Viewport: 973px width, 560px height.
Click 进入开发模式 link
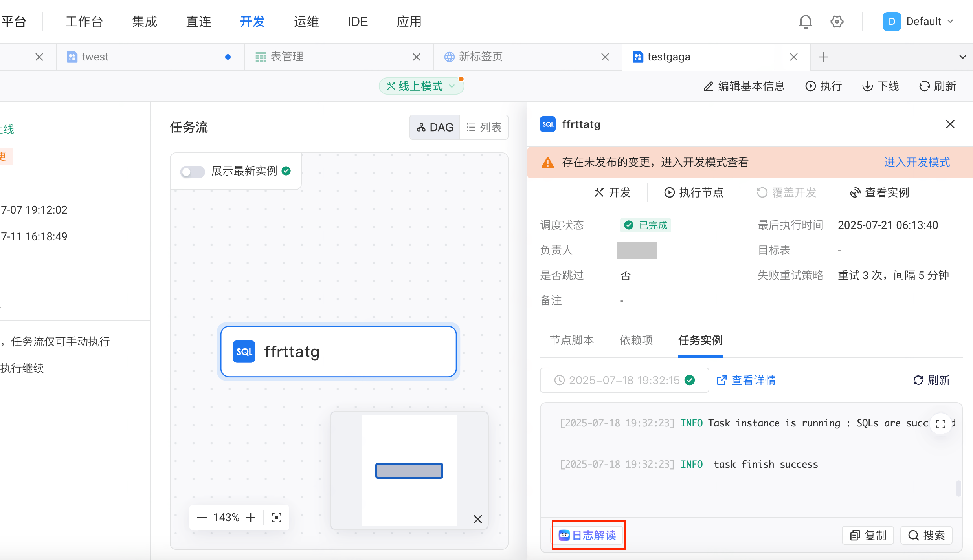pyautogui.click(x=917, y=162)
